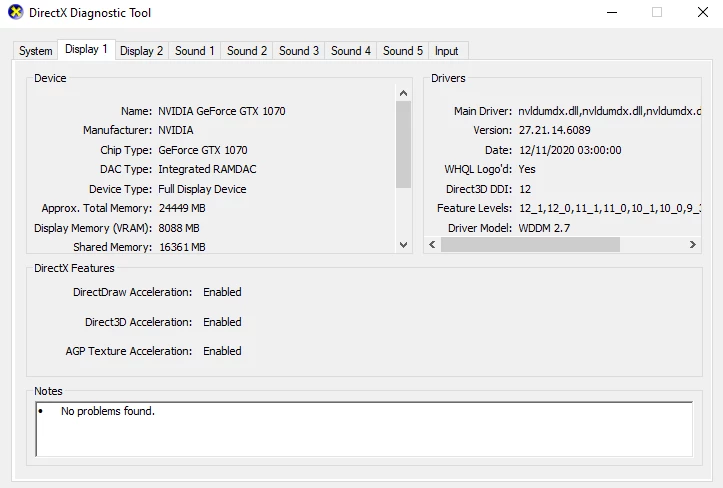Click the DirectX Diagnostic Tool title icon

[x=16, y=12]
